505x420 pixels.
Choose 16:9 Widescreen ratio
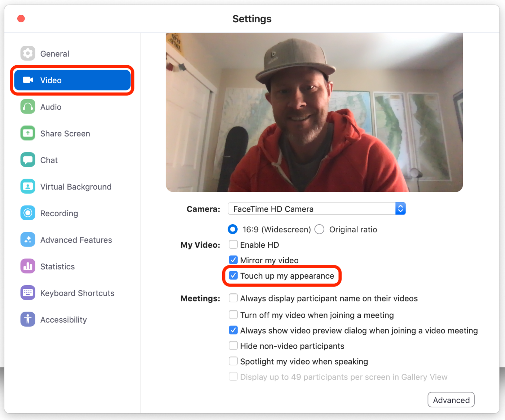coord(233,229)
